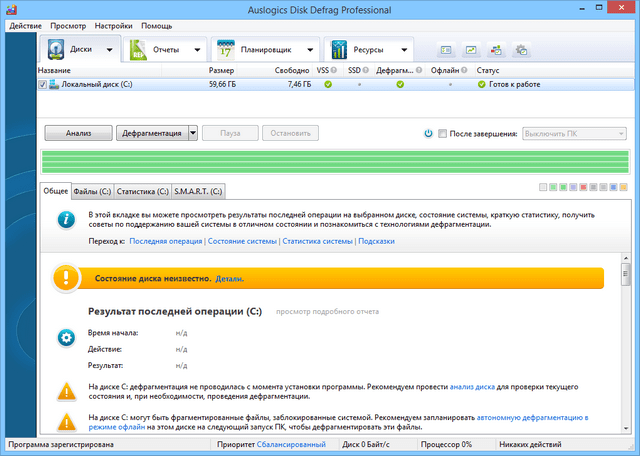Click the Сбалансированный priority link
Image resolution: width=640 pixels, height=456 pixels.
(x=291, y=443)
